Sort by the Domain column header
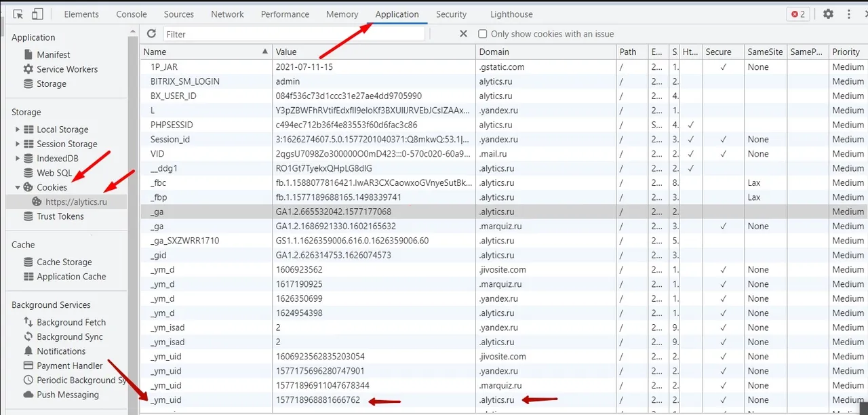The height and width of the screenshot is (415, 868). [546, 52]
